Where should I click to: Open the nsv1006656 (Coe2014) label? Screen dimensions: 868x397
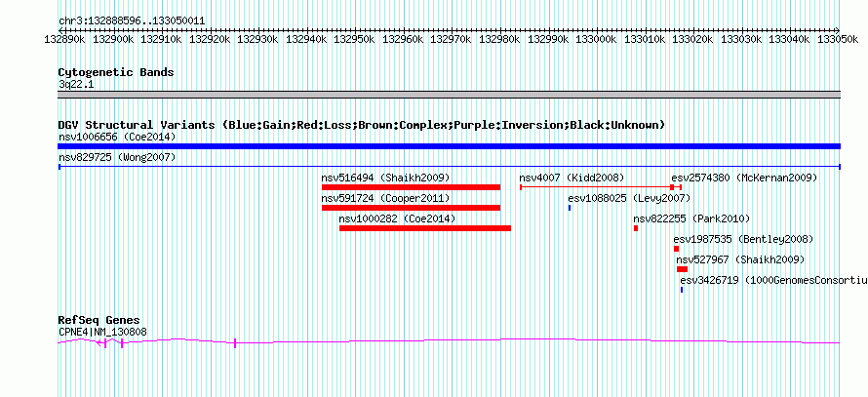[x=117, y=137]
